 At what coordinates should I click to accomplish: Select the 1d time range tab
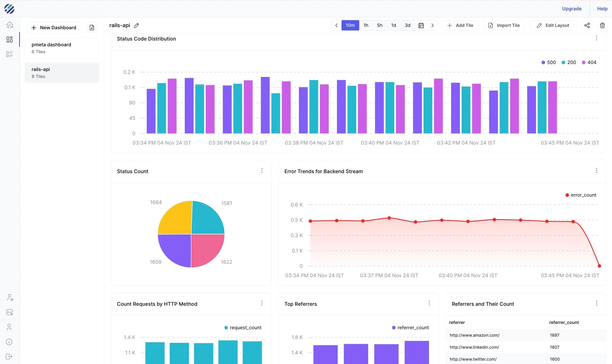coord(393,25)
